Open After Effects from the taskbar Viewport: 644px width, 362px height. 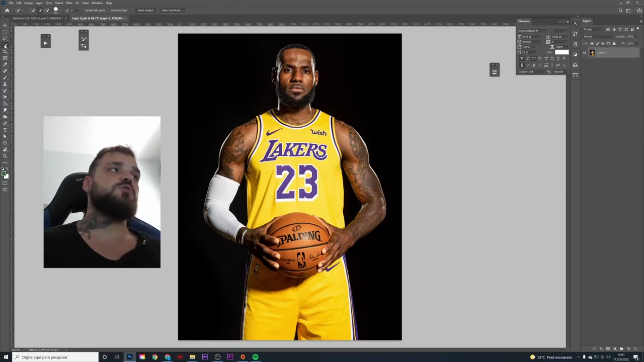tap(205, 357)
